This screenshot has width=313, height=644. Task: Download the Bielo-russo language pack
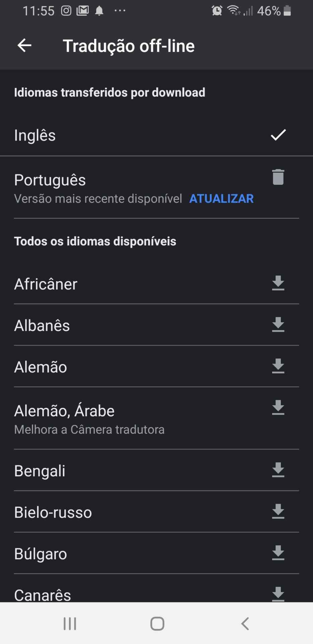pyautogui.click(x=278, y=512)
